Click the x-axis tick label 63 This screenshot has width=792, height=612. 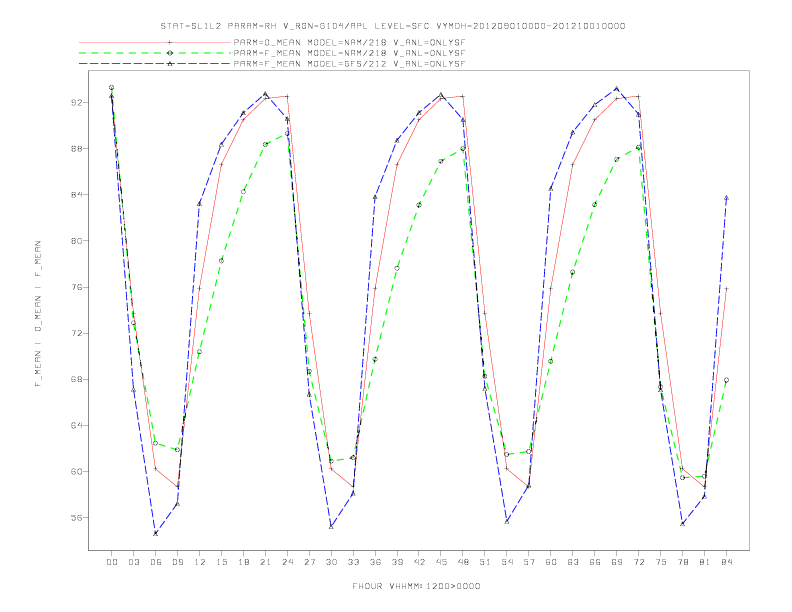point(573,562)
